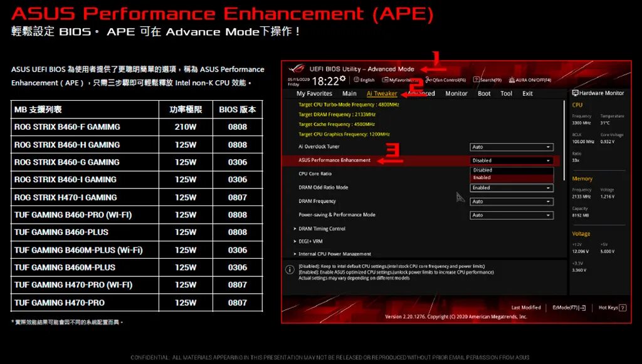Screen dimensions: 642x364
Task: Click the CPU heading in Hardware Monitor
Action: point(577,105)
